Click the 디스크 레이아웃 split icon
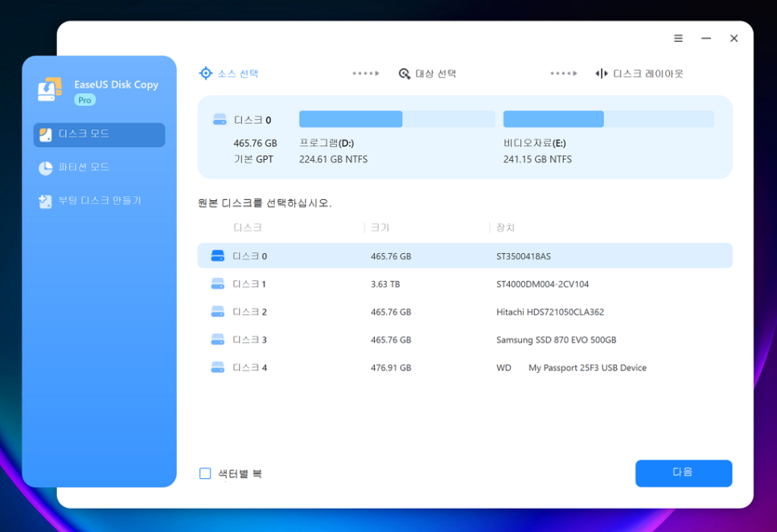The width and height of the screenshot is (777, 532). (602, 74)
